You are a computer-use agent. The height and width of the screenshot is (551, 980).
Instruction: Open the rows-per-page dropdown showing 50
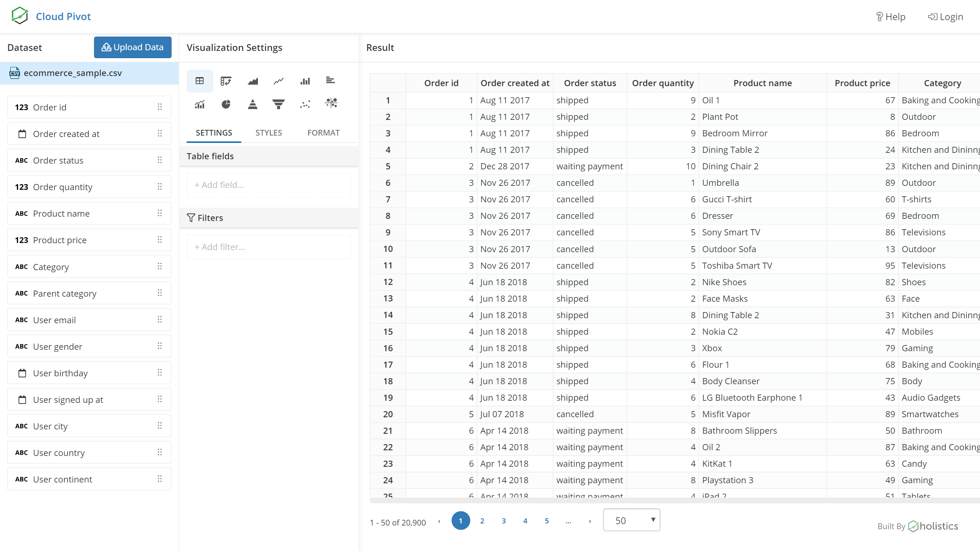(631, 520)
